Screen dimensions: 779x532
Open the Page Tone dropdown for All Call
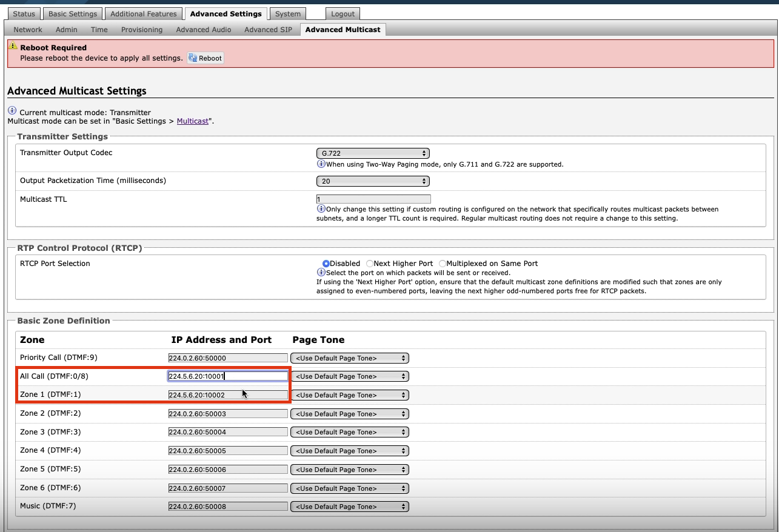pyautogui.click(x=350, y=376)
